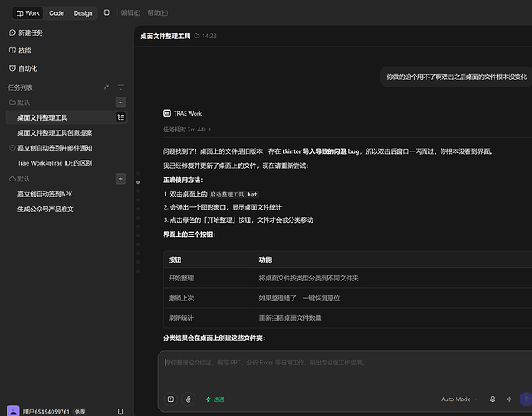This screenshot has height=416, width=532.
Task: Create a new task via 新建任务
Action: (x=26, y=32)
